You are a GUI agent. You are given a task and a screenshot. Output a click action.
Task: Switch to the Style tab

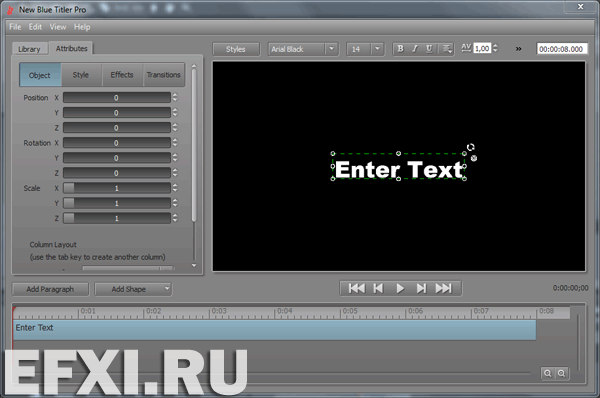[x=81, y=75]
